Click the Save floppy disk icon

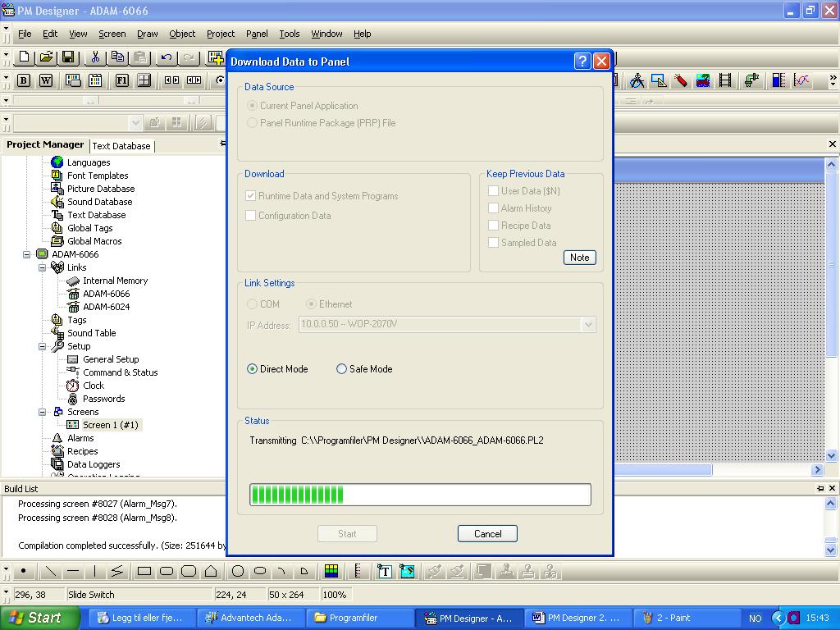[x=68, y=57]
